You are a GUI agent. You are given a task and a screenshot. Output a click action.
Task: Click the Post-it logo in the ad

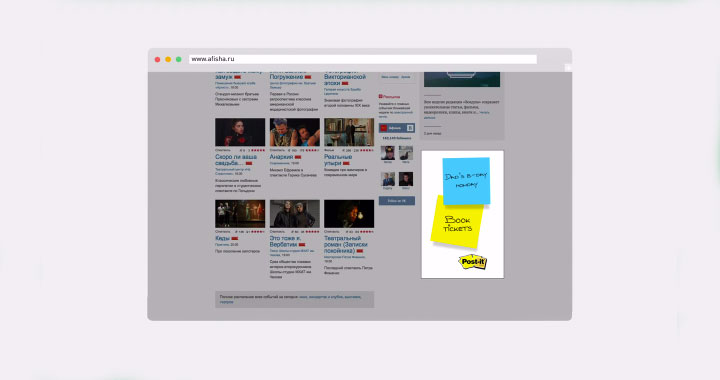coord(472,262)
